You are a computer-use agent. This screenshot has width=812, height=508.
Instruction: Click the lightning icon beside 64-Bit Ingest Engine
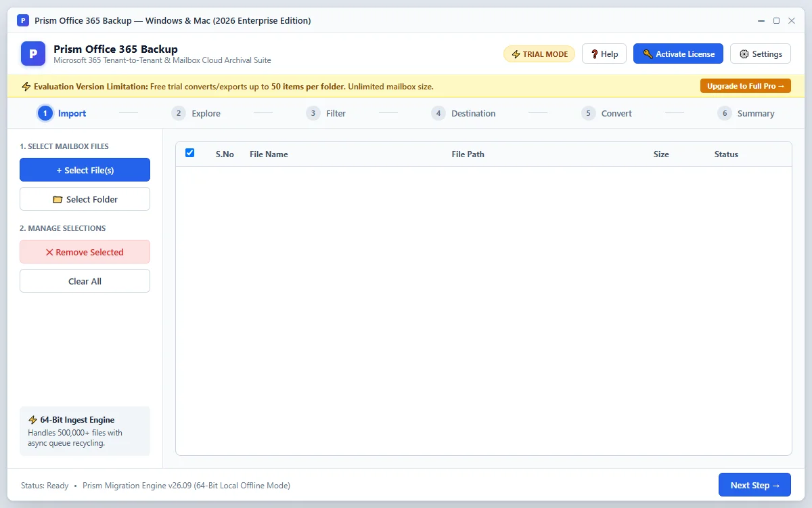tap(32, 420)
